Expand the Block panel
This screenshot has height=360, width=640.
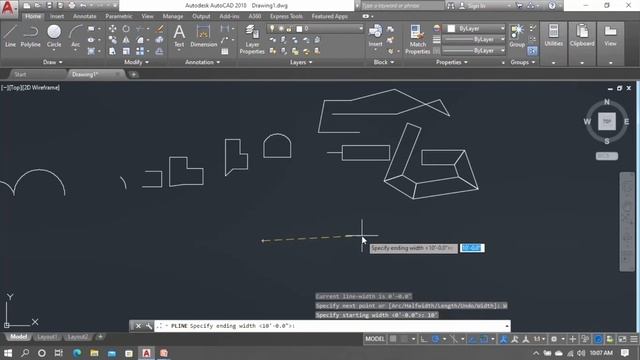(384, 62)
